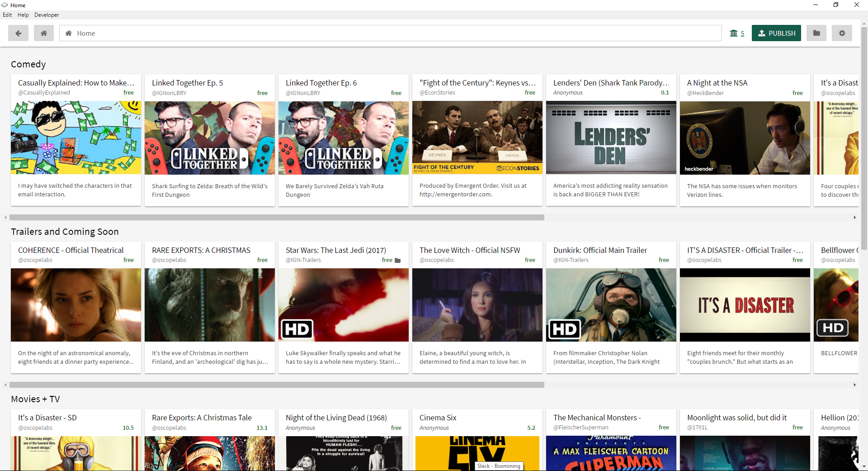Click the Comedy row horizontal scrollbar
The width and height of the screenshot is (868, 471).
click(x=277, y=218)
